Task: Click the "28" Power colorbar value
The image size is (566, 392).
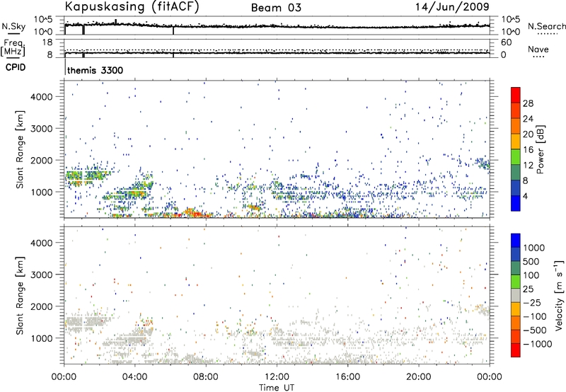Action: pyautogui.click(x=528, y=103)
